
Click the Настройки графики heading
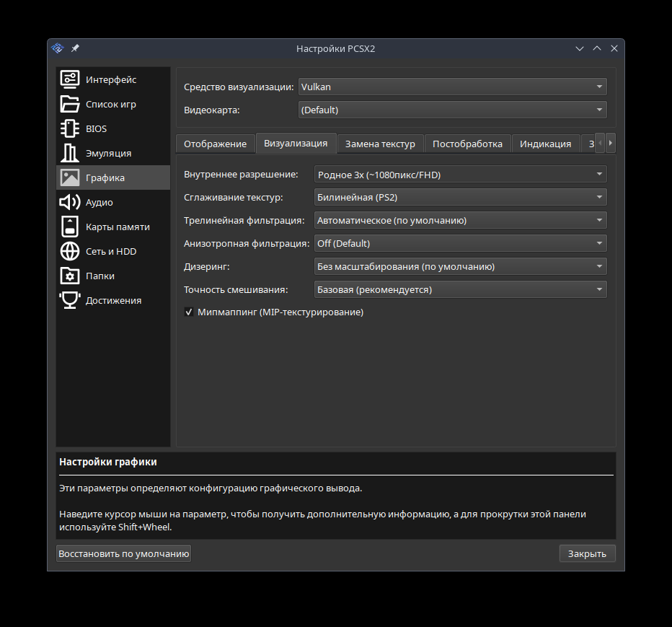coord(108,462)
